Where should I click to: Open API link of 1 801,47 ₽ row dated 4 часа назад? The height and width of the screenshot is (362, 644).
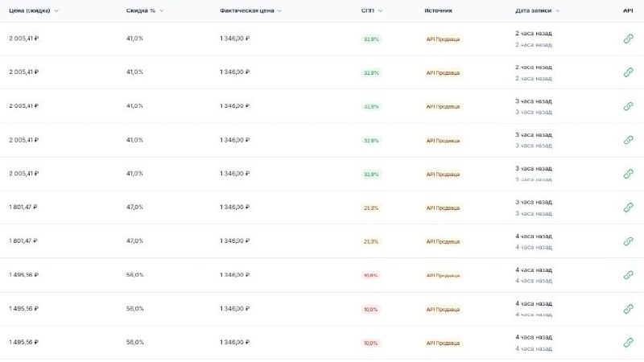click(628, 241)
